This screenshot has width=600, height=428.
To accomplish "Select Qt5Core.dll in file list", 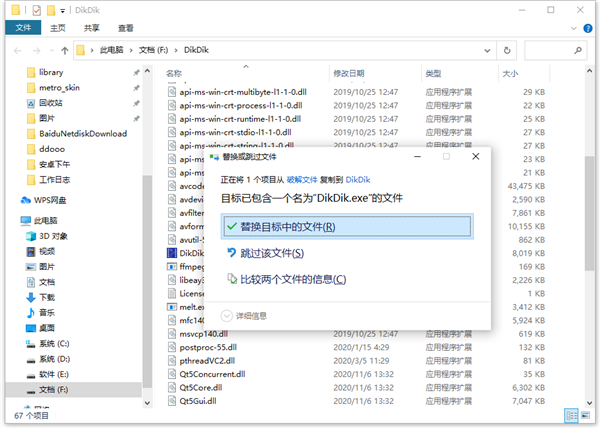I will 201,387.
